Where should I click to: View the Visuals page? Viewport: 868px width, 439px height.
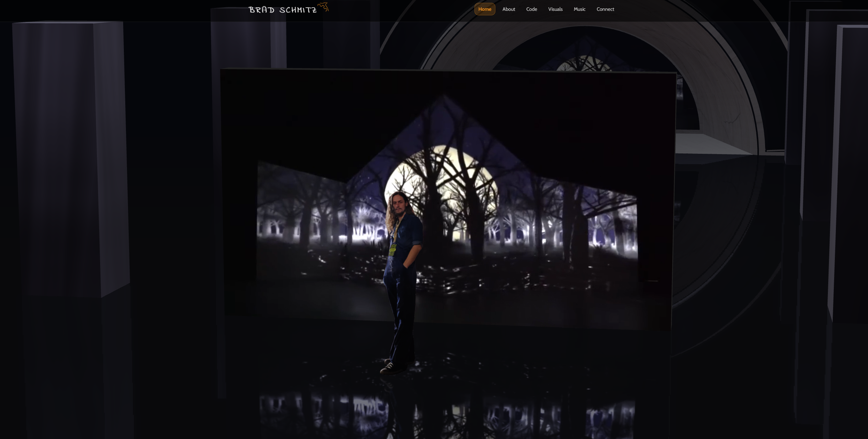[x=555, y=9]
